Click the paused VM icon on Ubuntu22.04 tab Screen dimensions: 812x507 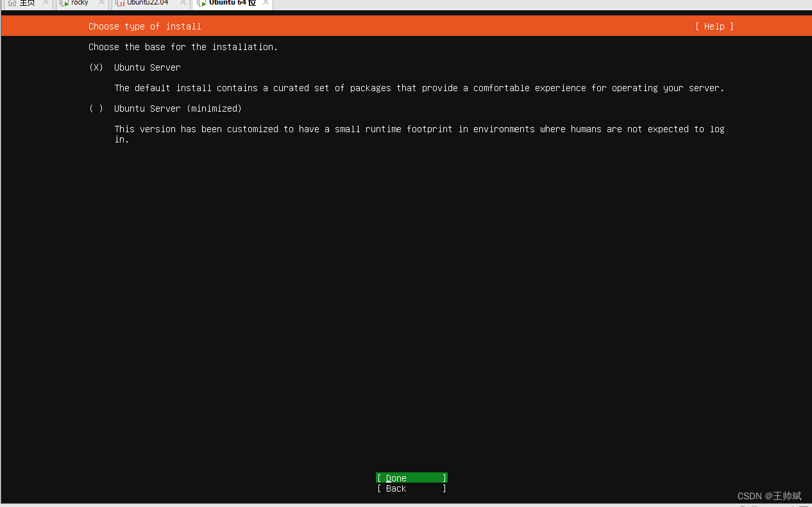[120, 3]
